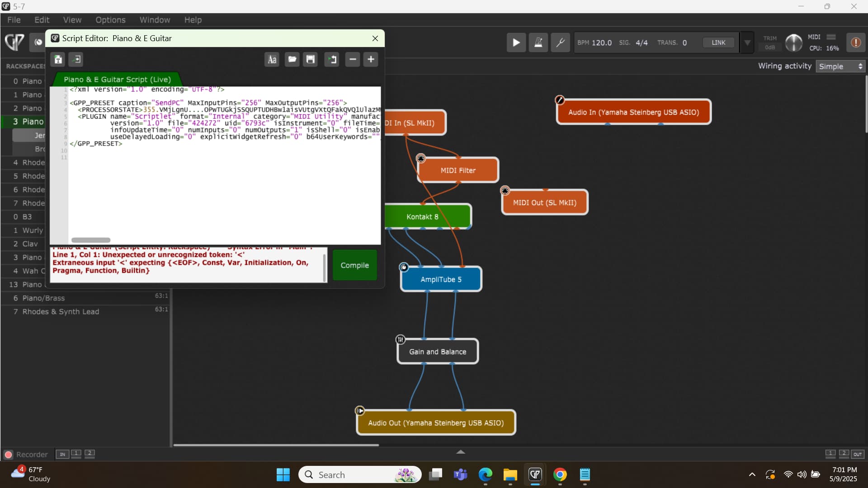Toggle the metronome icon
This screenshot has height=488, width=868.
pos(538,43)
